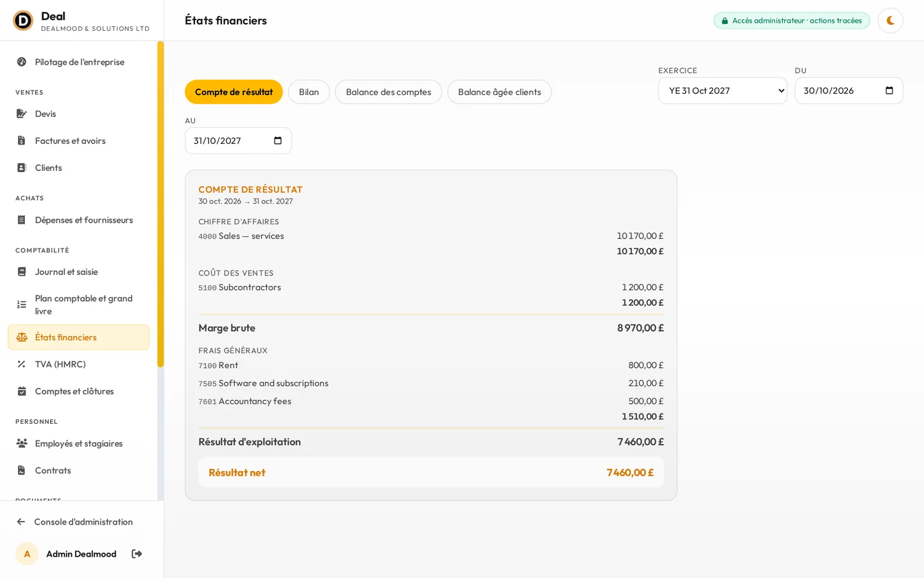The width and height of the screenshot is (924, 578).
Task: Click the Contrats document icon
Action: [x=22, y=470]
